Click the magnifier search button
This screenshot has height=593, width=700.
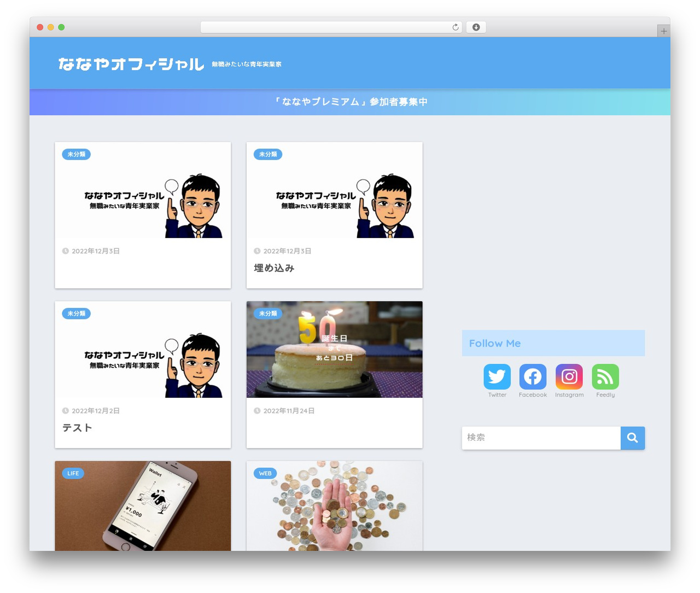633,438
